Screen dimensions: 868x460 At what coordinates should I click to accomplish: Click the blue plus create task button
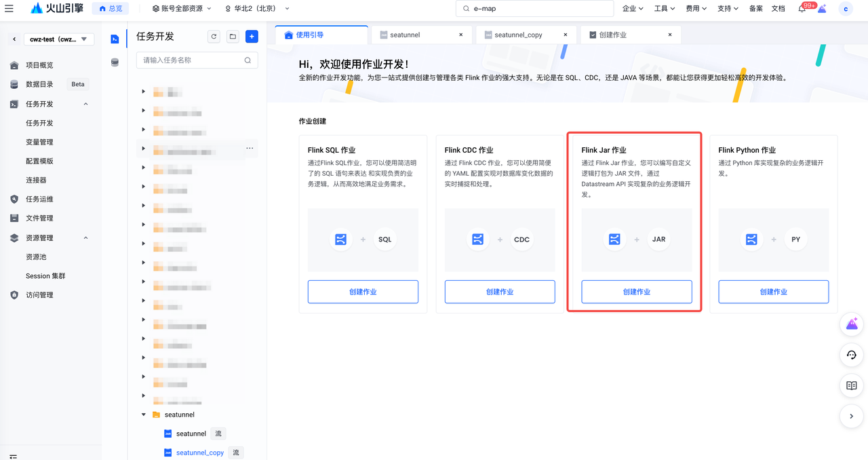coord(252,37)
